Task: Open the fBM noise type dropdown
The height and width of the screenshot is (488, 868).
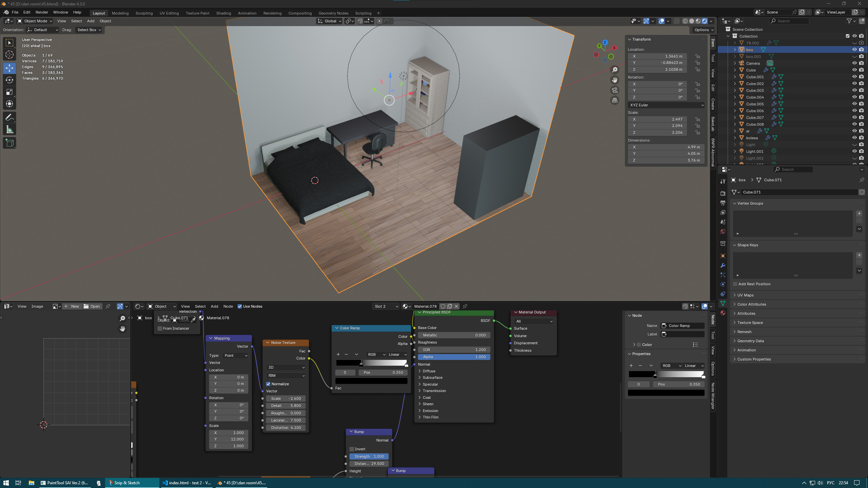Action: click(x=286, y=375)
